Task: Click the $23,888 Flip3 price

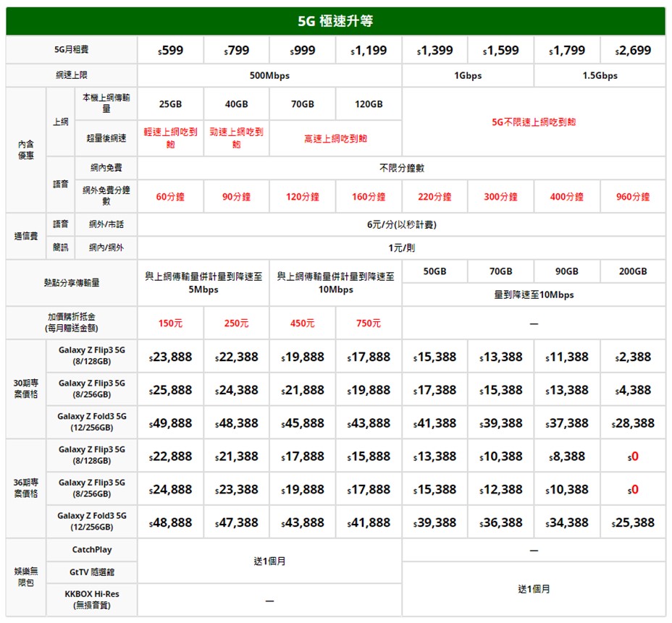Action: (171, 357)
